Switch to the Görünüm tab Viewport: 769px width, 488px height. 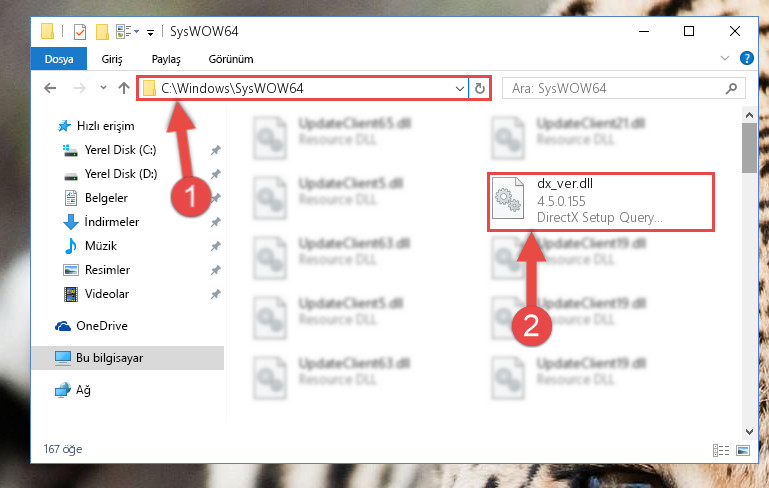pos(231,59)
